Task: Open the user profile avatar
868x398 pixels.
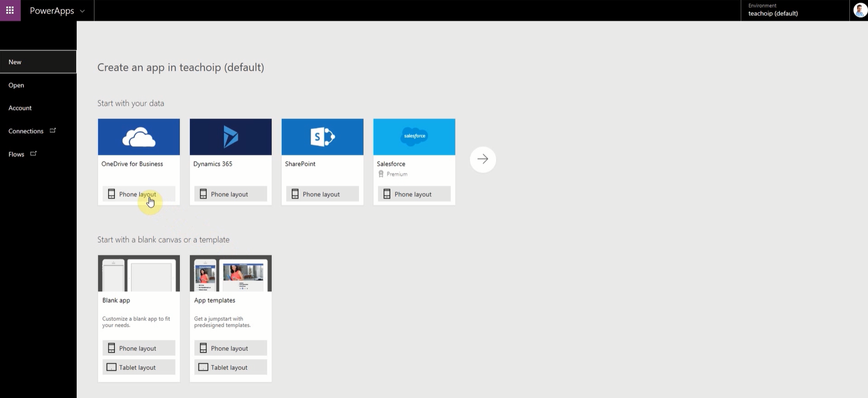Action: (x=860, y=10)
